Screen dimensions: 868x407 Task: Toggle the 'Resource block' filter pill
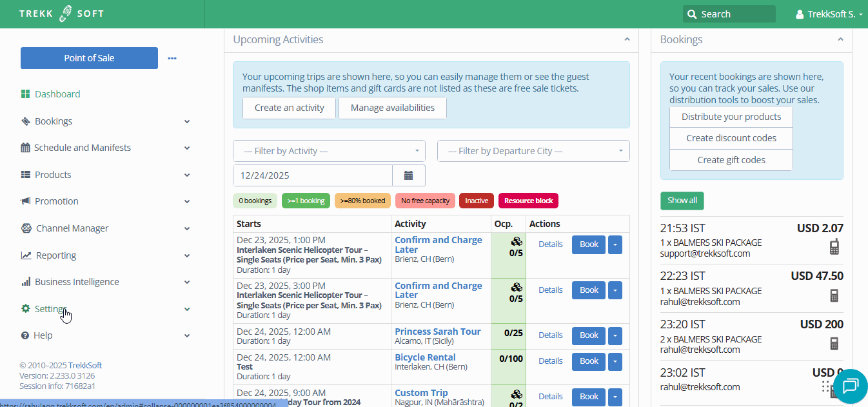(528, 201)
